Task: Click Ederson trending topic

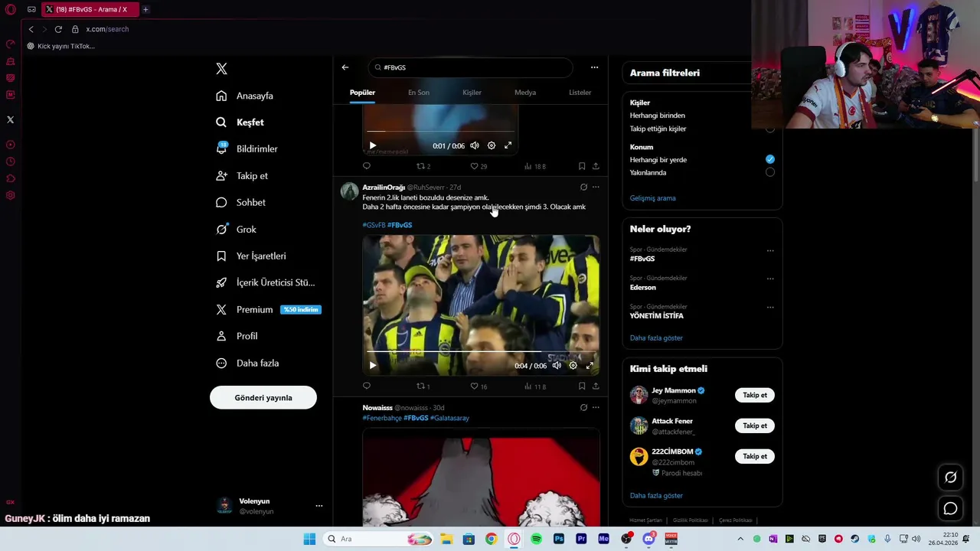Action: [x=643, y=288]
